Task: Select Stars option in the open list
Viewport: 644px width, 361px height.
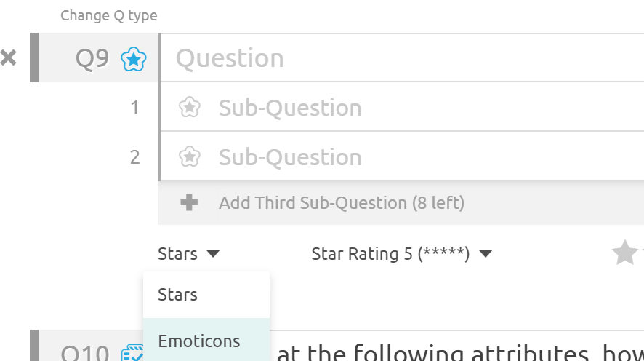Action: pos(178,295)
